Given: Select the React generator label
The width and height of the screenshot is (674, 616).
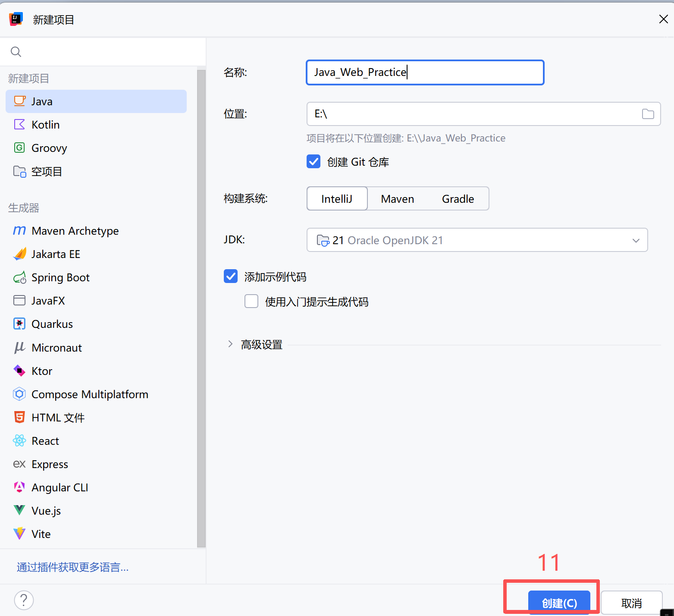Looking at the screenshot, I should [45, 441].
